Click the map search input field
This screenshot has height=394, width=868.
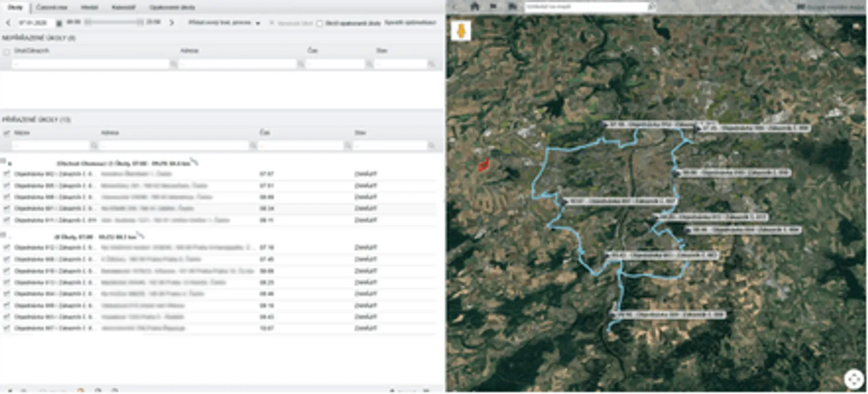click(586, 7)
